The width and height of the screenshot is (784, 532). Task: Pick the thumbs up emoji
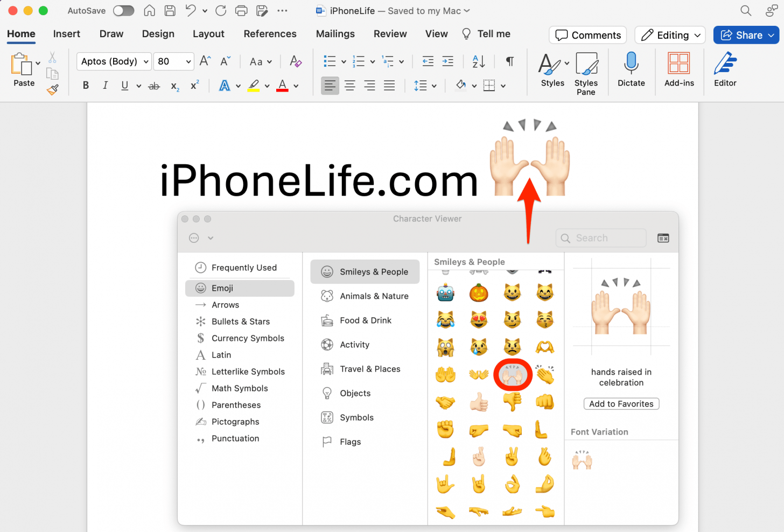478,402
